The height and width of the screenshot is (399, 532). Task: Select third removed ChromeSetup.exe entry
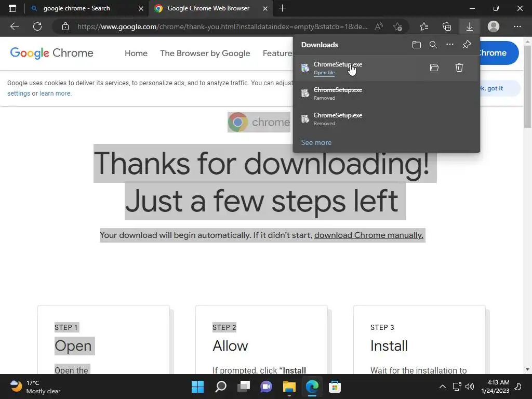[386, 119]
